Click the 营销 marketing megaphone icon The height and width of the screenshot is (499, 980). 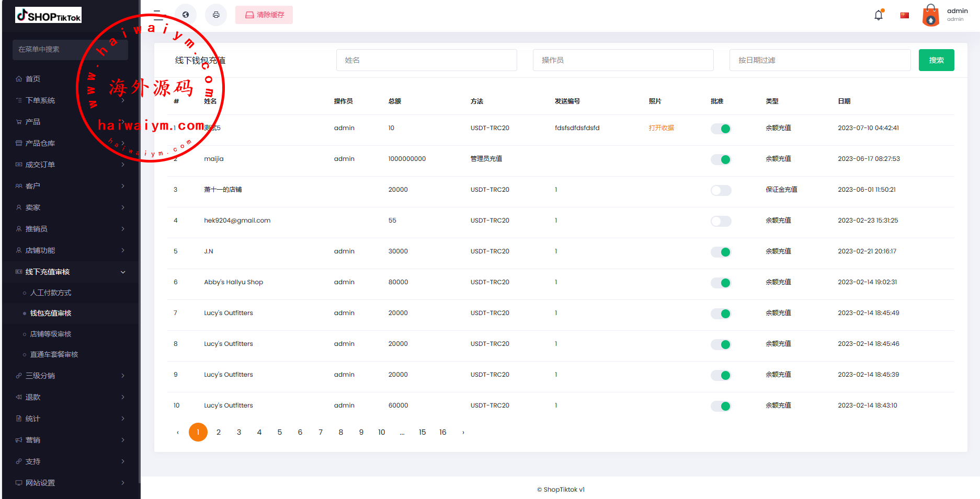pos(19,440)
